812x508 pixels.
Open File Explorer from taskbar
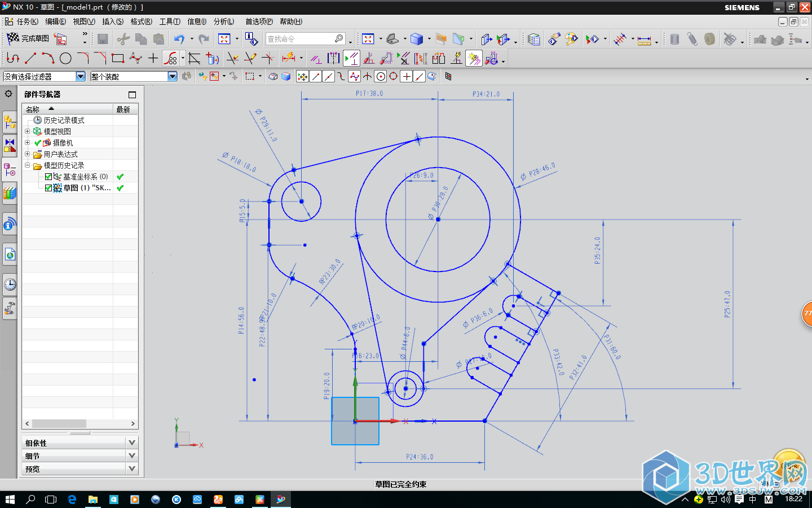coord(93,500)
